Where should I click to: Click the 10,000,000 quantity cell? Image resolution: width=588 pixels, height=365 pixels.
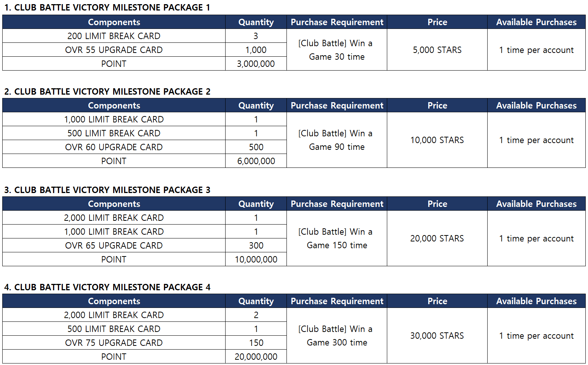(x=256, y=259)
